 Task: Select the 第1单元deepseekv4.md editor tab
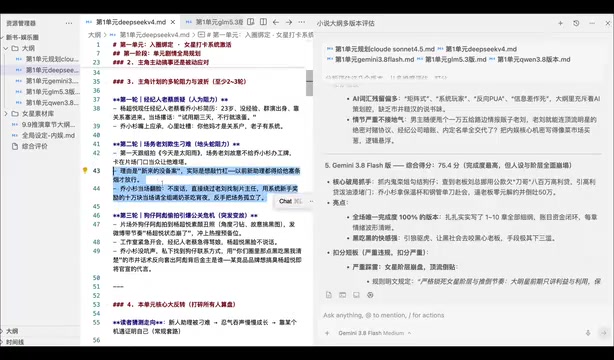click(126, 22)
